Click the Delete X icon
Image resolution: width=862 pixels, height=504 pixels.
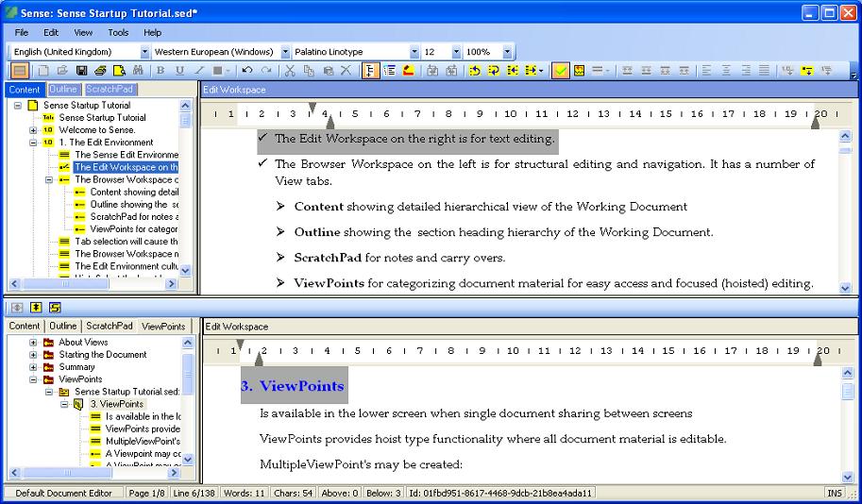pos(346,71)
